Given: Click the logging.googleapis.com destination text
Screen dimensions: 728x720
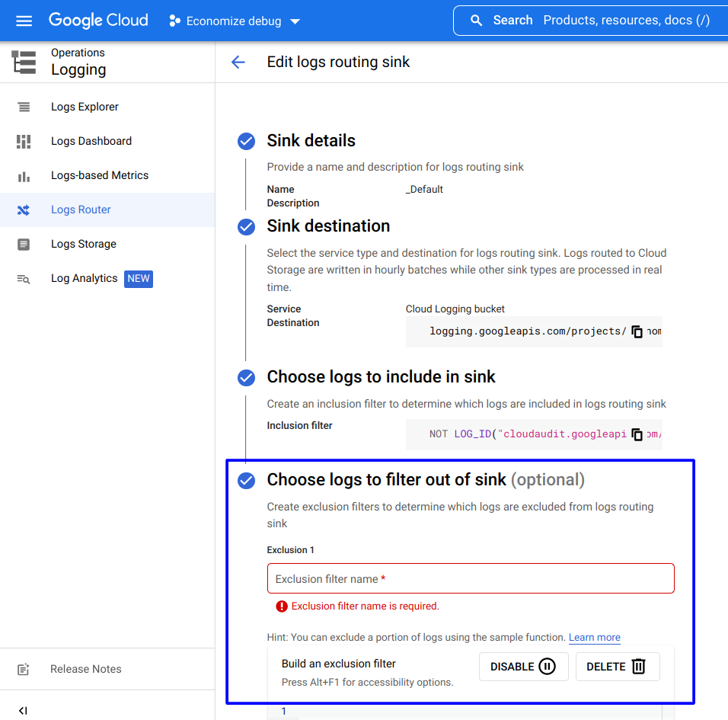Looking at the screenshot, I should click(x=528, y=331).
